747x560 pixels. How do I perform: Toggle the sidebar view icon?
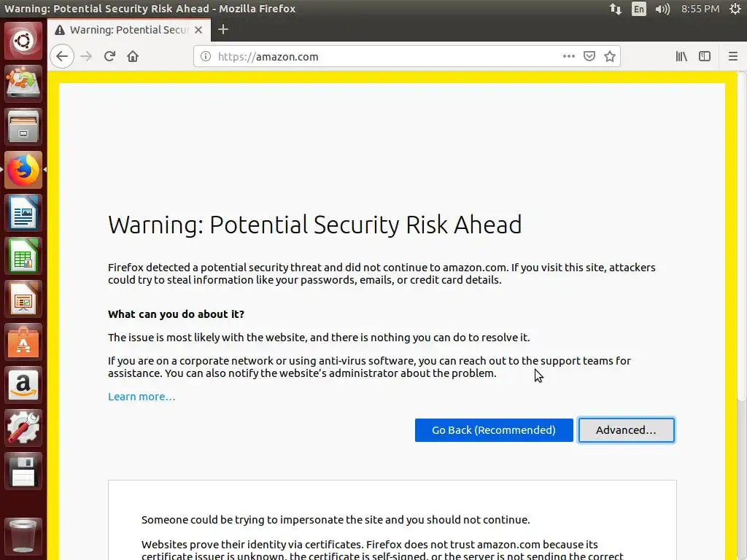coord(705,56)
